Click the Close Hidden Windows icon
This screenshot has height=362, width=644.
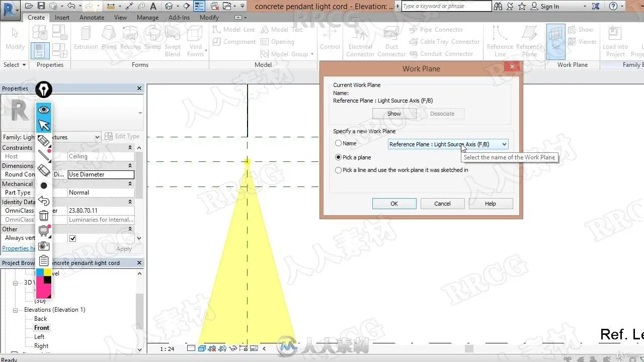pyautogui.click(x=214, y=6)
